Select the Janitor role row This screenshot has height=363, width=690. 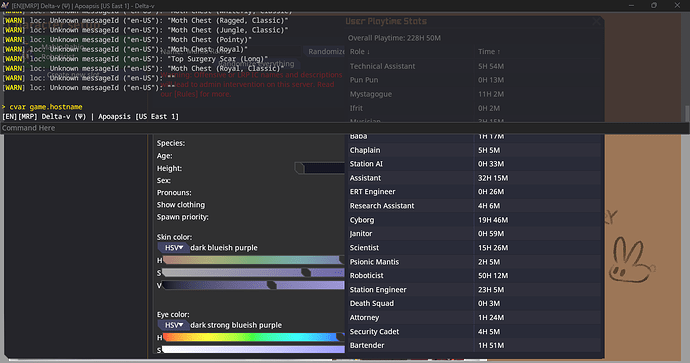click(x=474, y=234)
